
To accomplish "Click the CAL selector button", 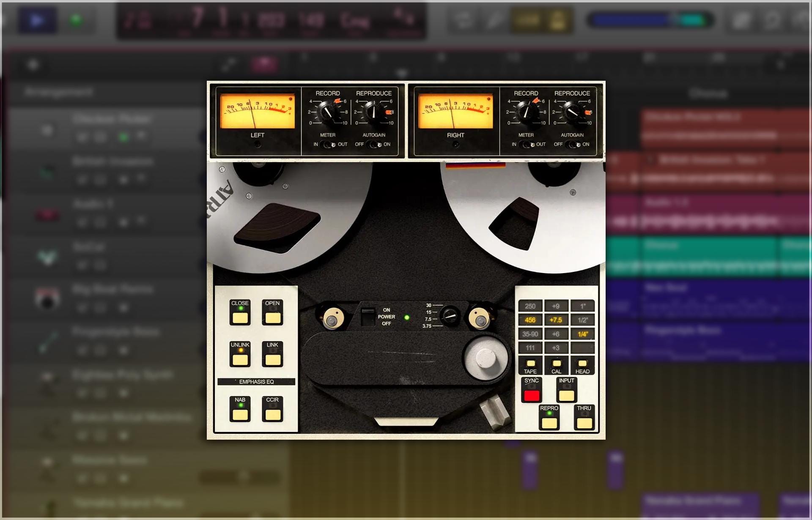I will [x=557, y=364].
